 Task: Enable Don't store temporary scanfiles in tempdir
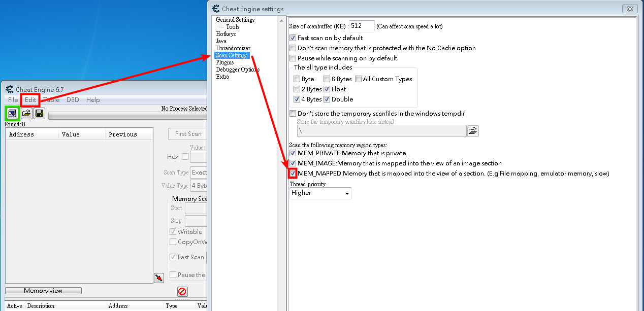[293, 114]
